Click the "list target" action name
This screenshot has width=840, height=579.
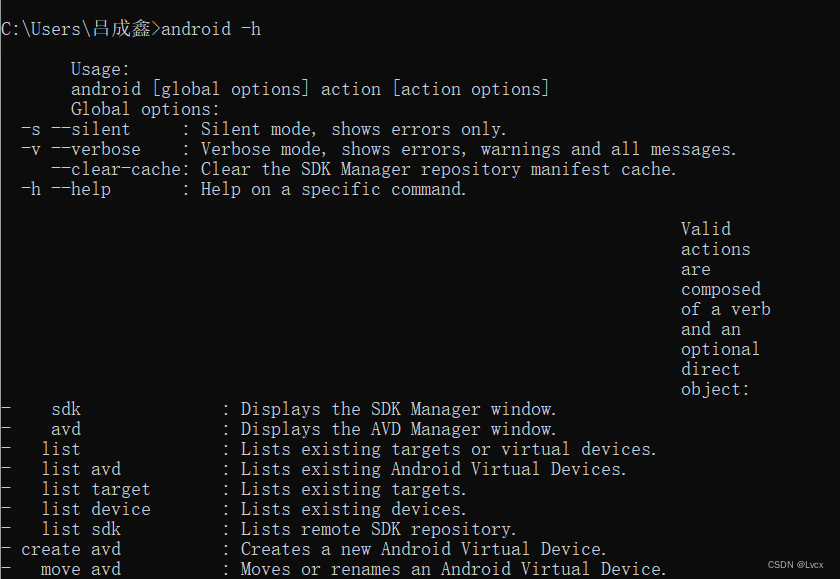coord(96,489)
